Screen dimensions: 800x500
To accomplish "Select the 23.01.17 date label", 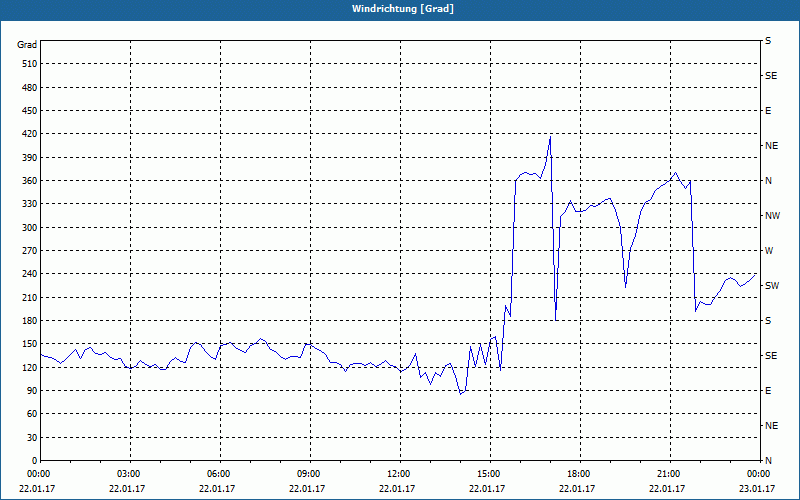I will tap(757, 488).
